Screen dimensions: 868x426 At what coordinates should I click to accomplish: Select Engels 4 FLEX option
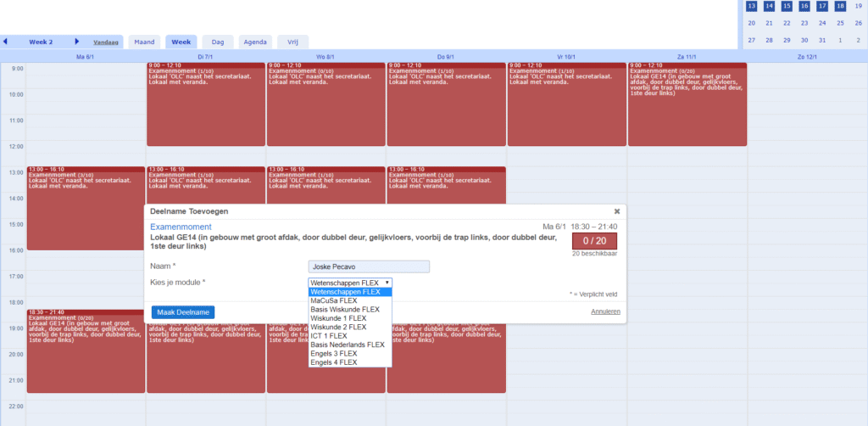click(333, 362)
